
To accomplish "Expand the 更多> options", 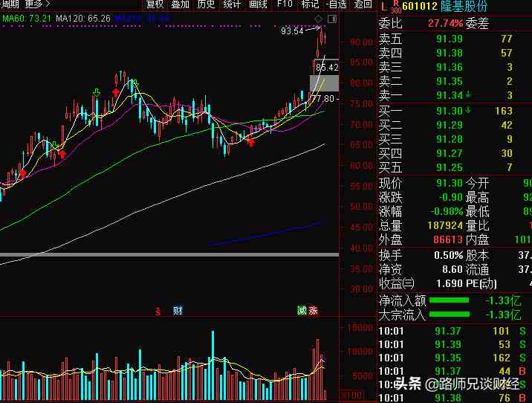I will pos(37,4).
